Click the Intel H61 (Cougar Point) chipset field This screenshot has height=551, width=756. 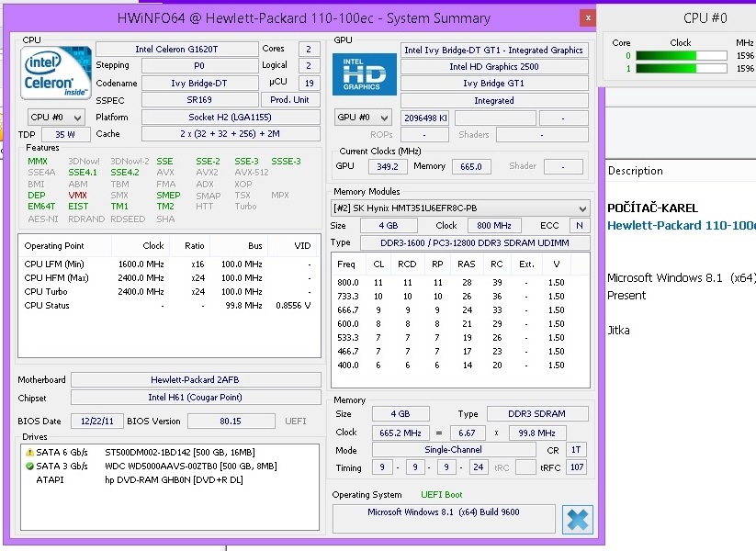196,399
